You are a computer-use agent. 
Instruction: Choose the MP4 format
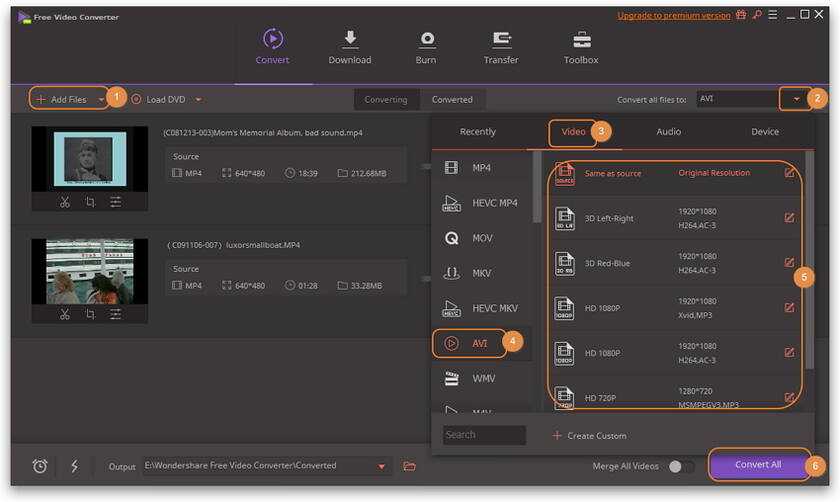[482, 168]
